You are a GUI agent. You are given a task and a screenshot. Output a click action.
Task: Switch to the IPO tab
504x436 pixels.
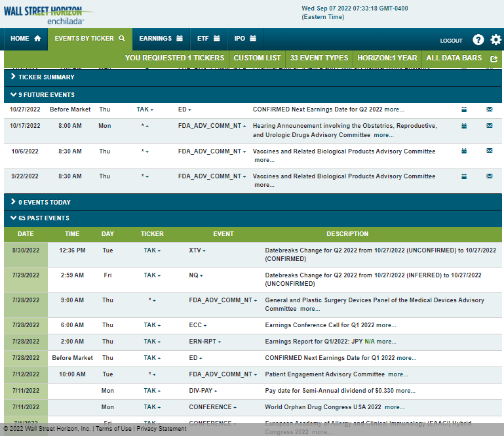pyautogui.click(x=245, y=39)
